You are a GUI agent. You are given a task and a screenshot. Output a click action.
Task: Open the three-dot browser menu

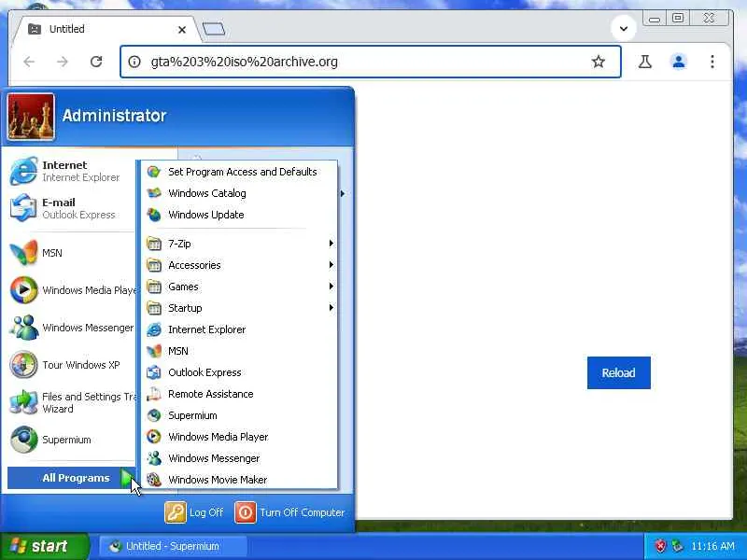coord(712,62)
